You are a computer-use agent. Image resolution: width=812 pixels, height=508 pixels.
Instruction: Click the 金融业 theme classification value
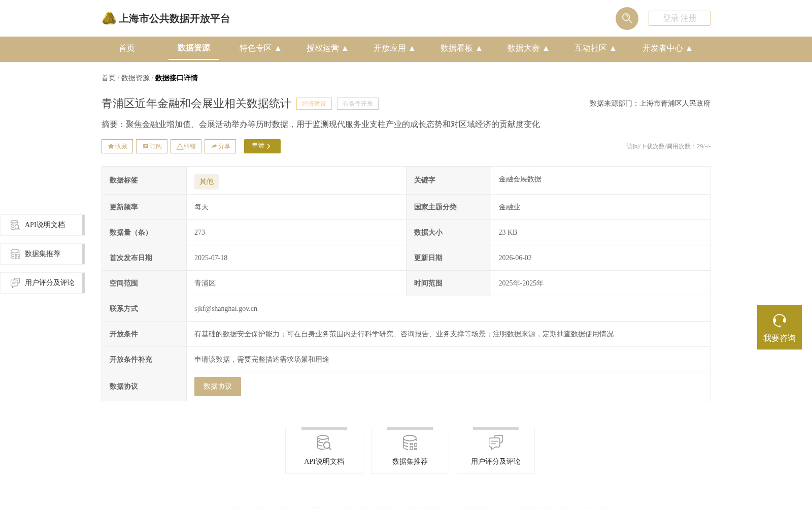pyautogui.click(x=510, y=207)
